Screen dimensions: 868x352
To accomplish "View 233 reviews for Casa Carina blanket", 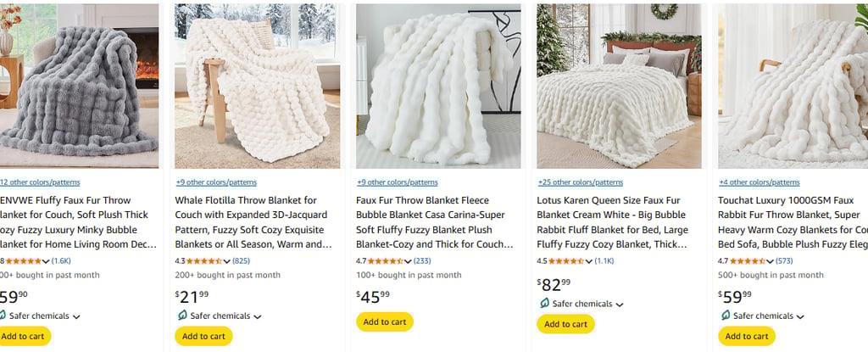I will pyautogui.click(x=422, y=260).
